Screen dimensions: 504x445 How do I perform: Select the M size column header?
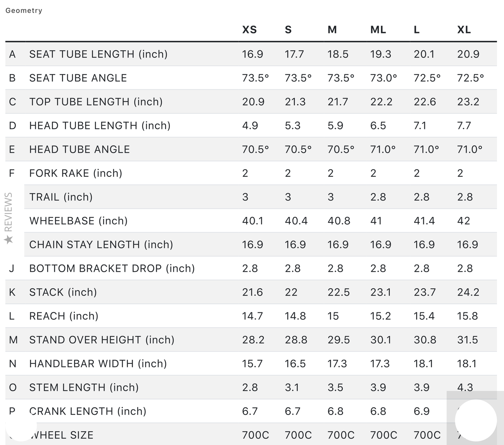pyautogui.click(x=332, y=30)
